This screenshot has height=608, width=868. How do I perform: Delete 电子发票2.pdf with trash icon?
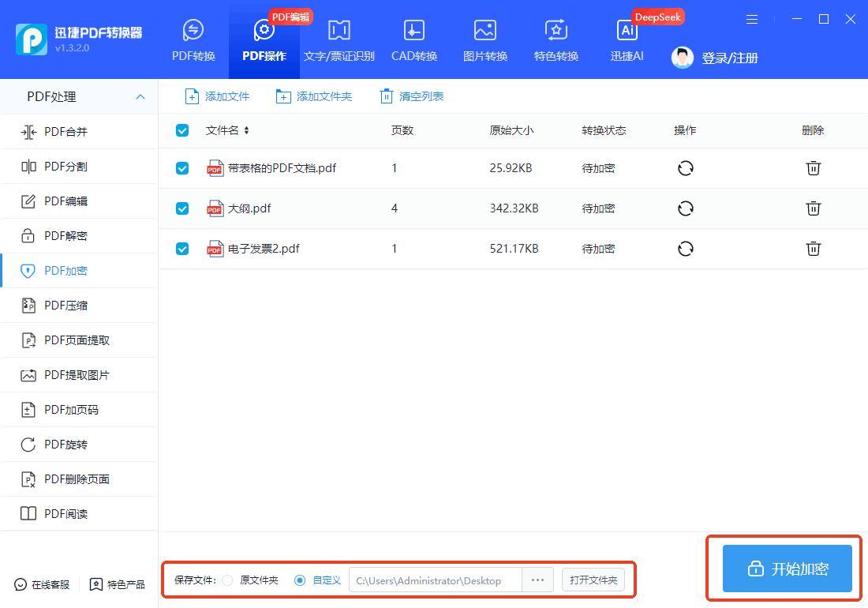pyautogui.click(x=813, y=249)
